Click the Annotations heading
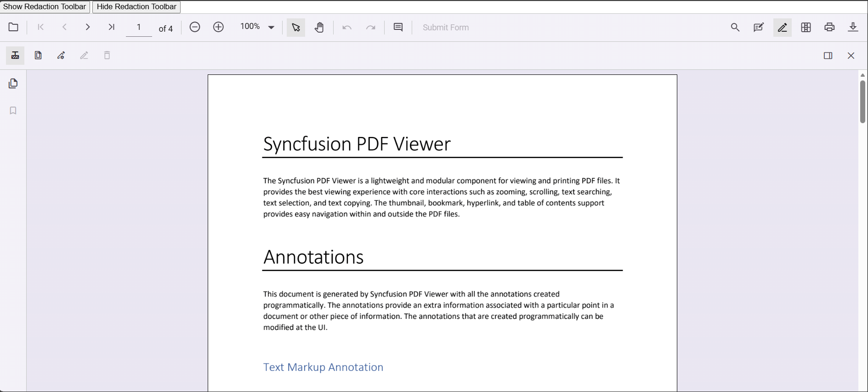 pos(313,257)
